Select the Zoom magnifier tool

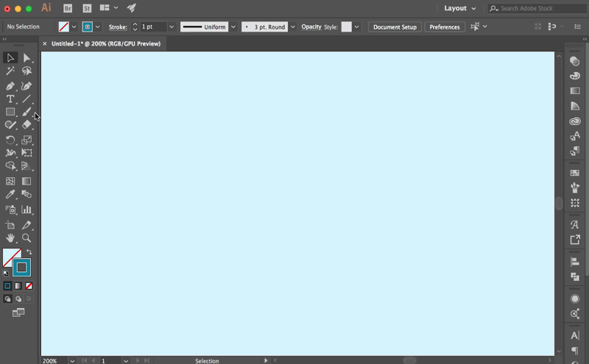tap(27, 238)
